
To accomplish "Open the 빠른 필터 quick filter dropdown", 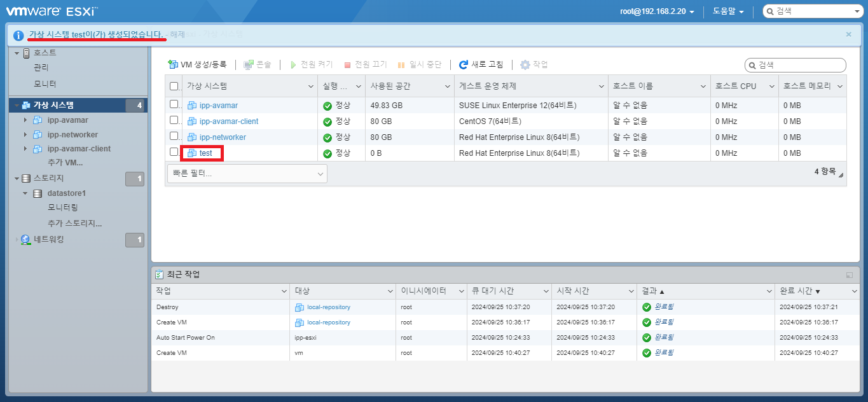I will 247,174.
